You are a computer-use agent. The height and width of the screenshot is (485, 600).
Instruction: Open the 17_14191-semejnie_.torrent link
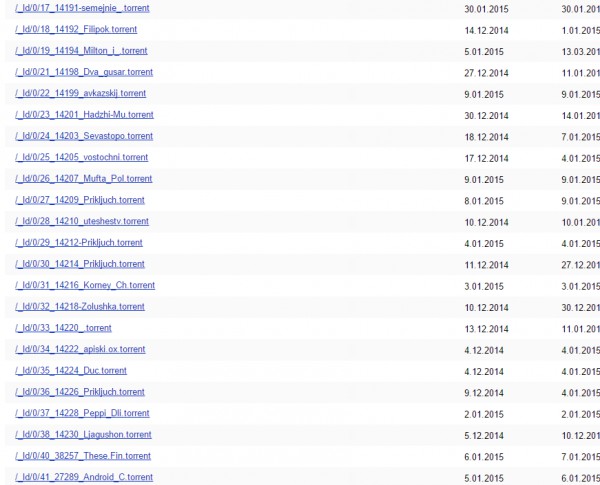(x=82, y=8)
